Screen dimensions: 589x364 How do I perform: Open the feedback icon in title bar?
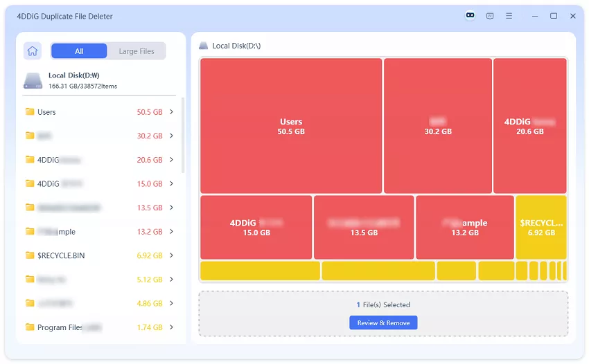pos(490,16)
